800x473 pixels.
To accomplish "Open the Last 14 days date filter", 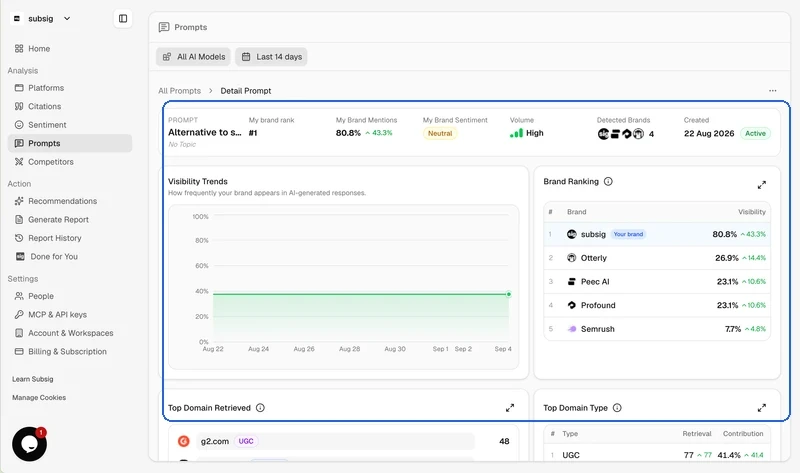I will 271,57.
